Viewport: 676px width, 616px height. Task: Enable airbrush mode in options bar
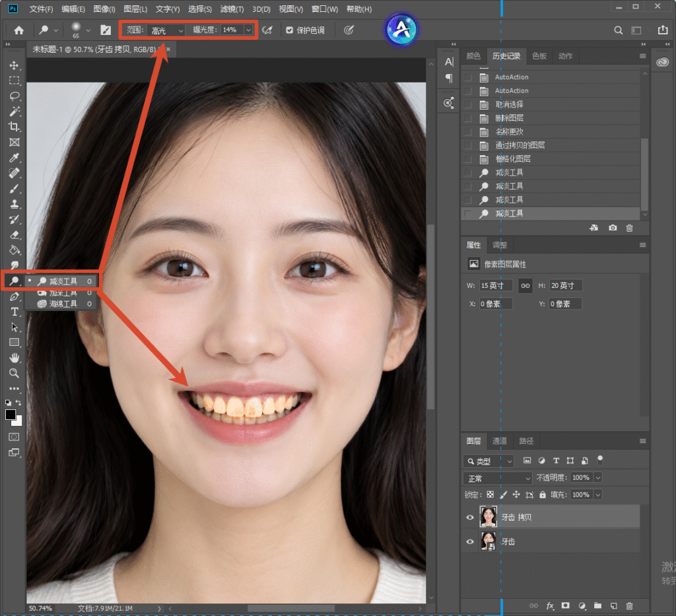(x=267, y=30)
